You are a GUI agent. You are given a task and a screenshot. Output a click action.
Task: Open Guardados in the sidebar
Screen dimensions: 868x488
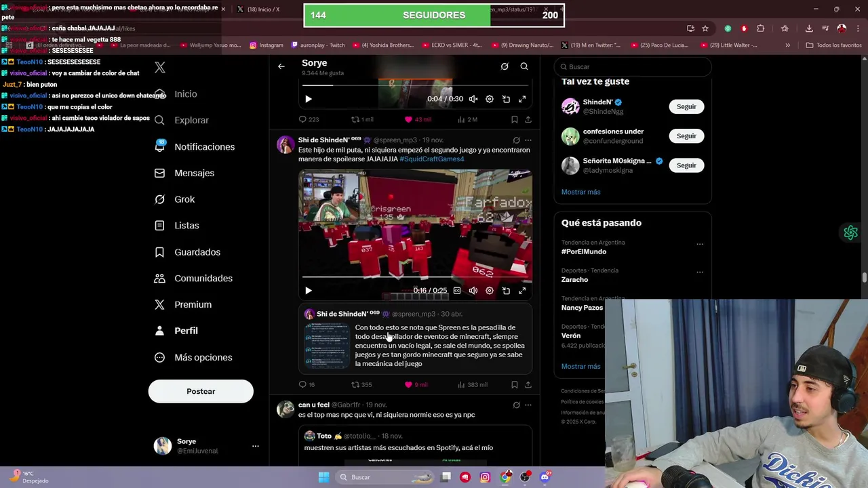coord(187,252)
